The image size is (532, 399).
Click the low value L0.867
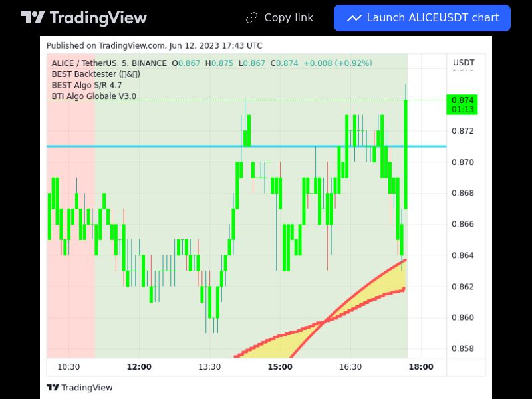[252, 63]
